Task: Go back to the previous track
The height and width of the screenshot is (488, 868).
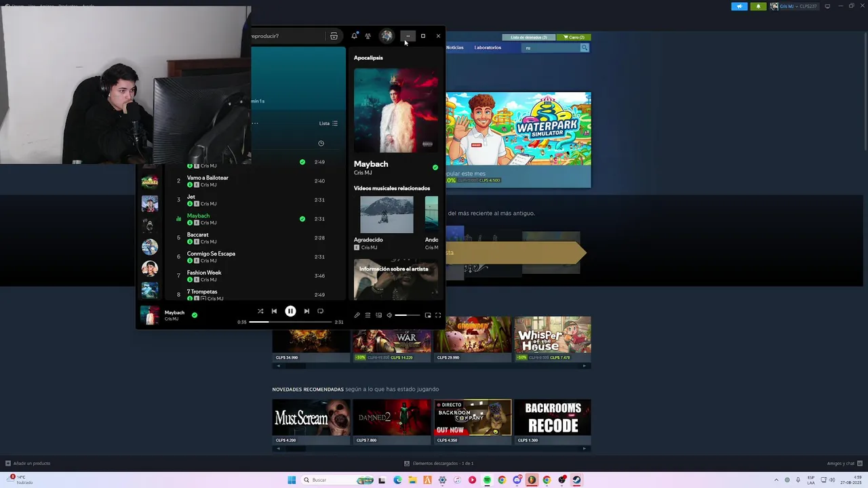Action: point(274,311)
